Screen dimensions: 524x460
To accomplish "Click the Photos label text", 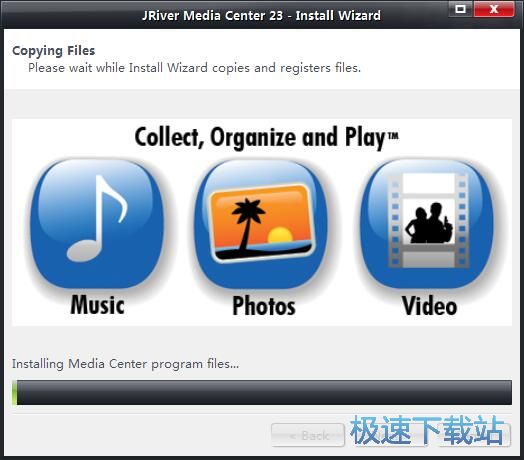I will (x=264, y=306).
